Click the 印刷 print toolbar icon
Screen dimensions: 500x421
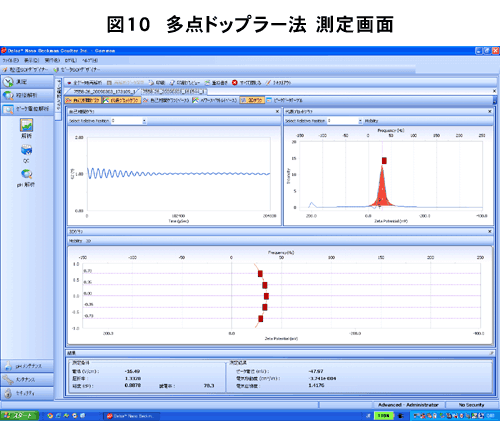coord(151,82)
